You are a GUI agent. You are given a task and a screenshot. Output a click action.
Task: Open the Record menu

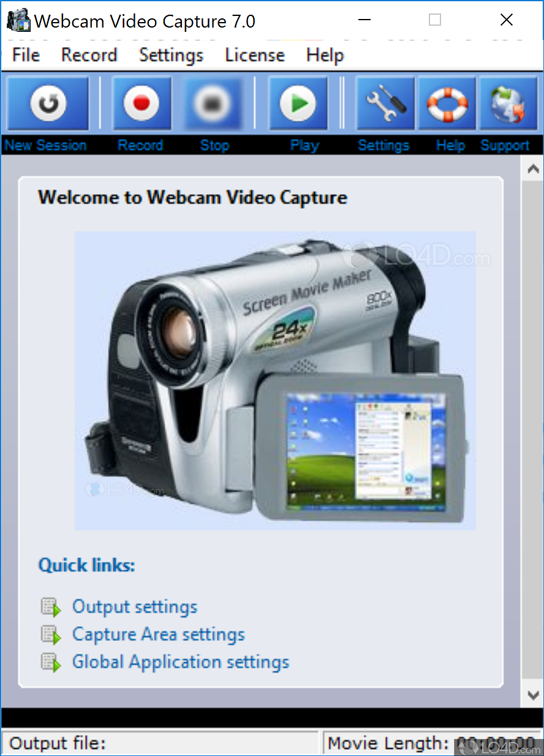pyautogui.click(x=89, y=55)
